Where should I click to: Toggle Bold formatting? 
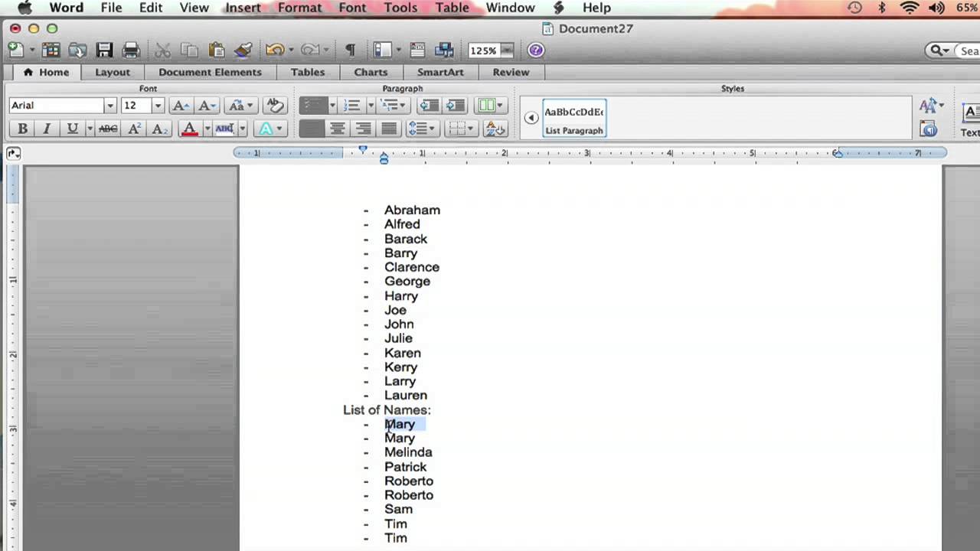tap(22, 129)
